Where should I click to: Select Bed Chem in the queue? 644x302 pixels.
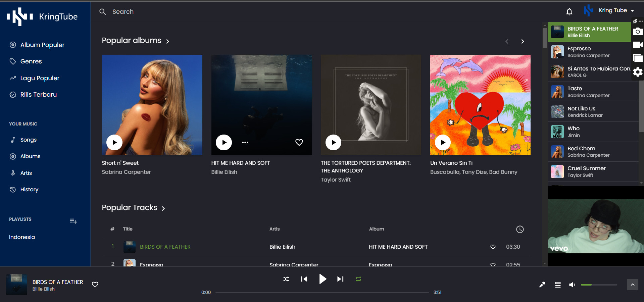593,152
